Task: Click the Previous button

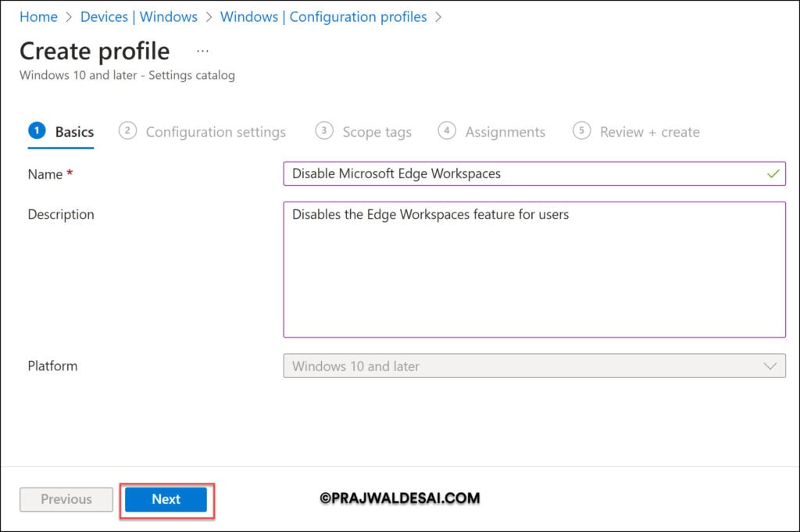Action: [x=66, y=499]
